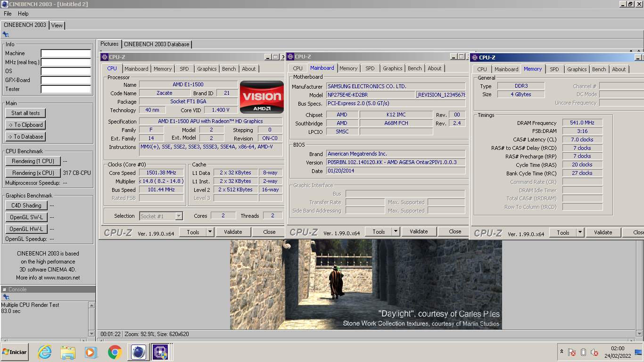Open Tools dropdown arrow in CPU tab window
The width and height of the screenshot is (644, 362).
[209, 232]
